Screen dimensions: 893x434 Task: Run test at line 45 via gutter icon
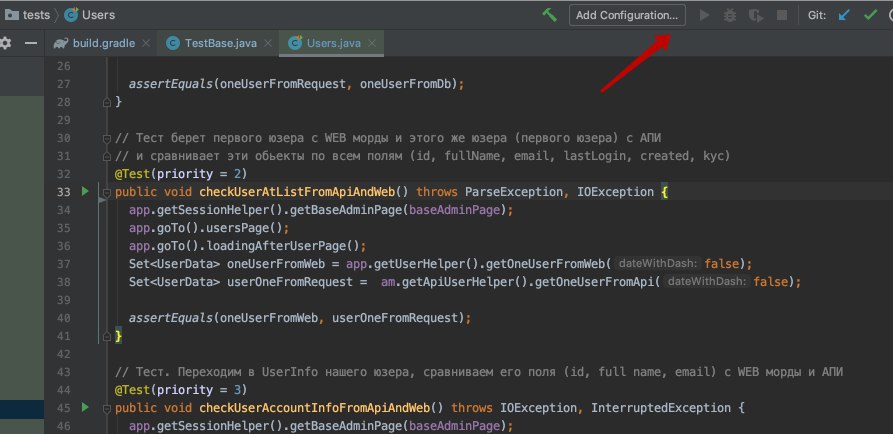click(x=85, y=407)
